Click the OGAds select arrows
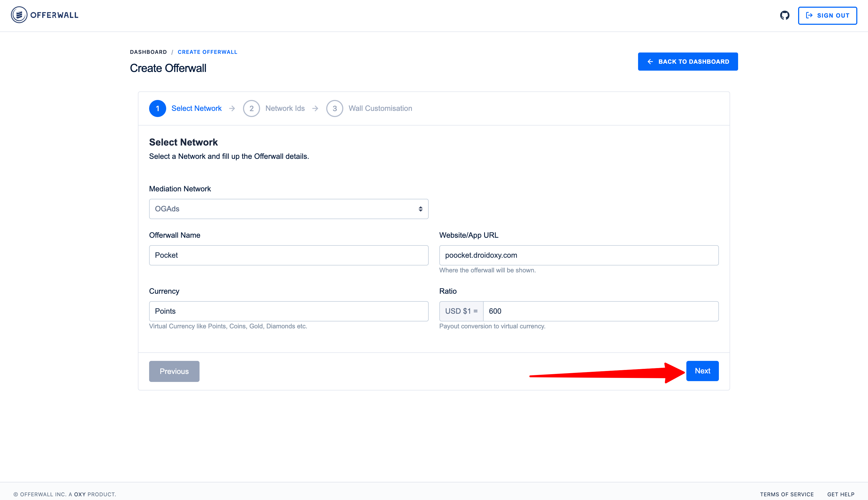Image resolution: width=868 pixels, height=500 pixels. point(420,209)
